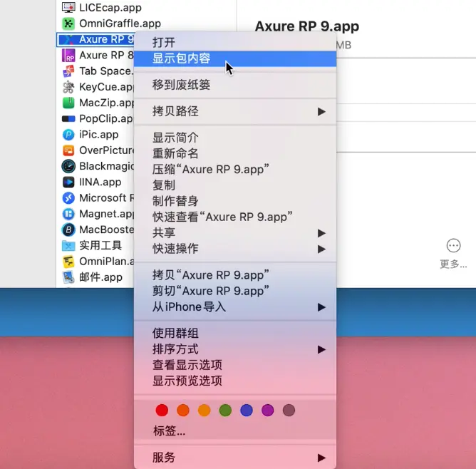Click the Axure RP 9 app icon
Screen dimensions: 476x469
click(x=68, y=39)
